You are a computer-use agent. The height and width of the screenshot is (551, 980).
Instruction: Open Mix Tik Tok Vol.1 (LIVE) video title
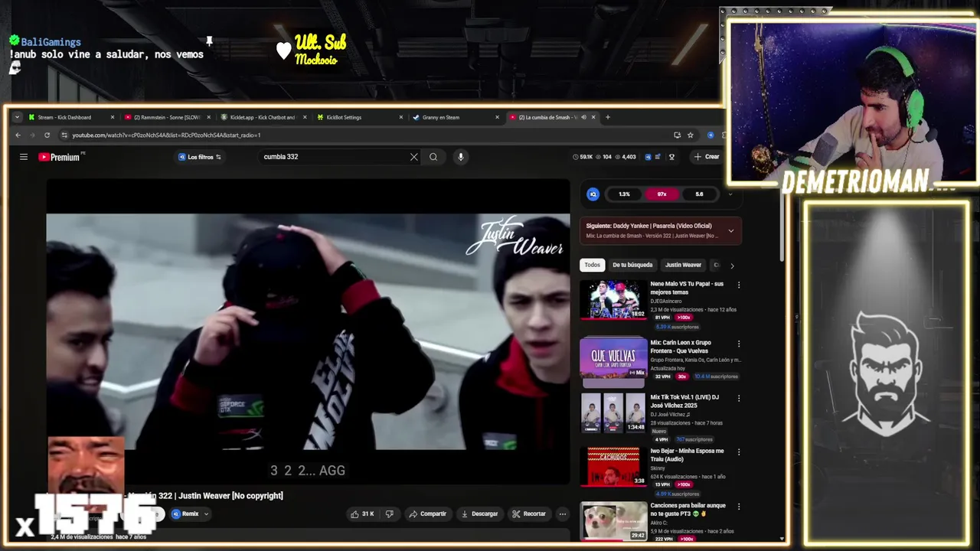pyautogui.click(x=684, y=401)
